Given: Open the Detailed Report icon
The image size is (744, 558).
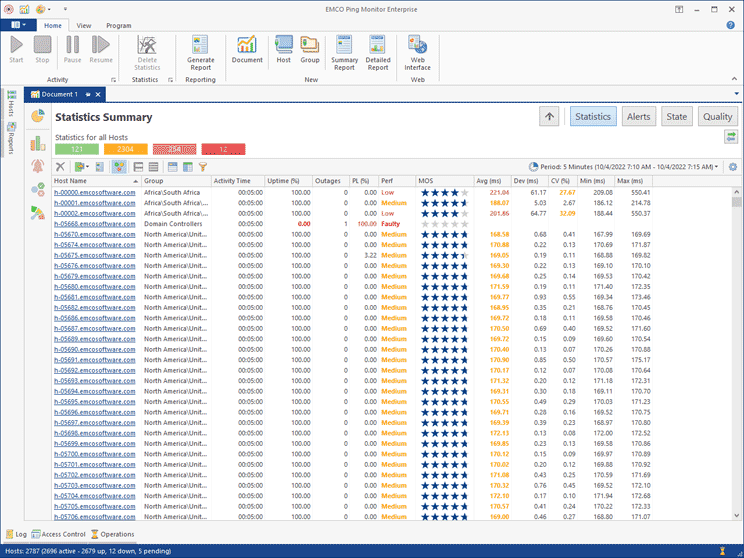Looking at the screenshot, I should click(x=378, y=50).
